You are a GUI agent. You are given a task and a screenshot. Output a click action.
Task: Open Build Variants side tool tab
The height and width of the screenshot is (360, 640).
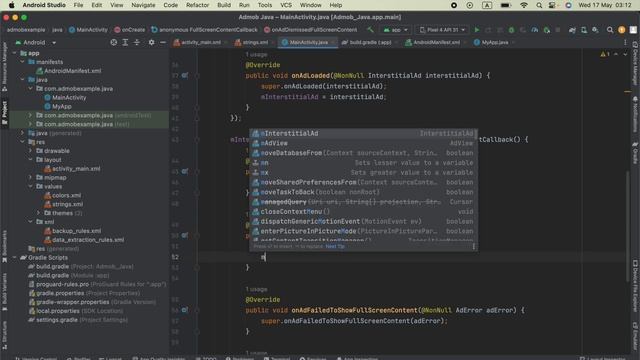tap(4, 292)
